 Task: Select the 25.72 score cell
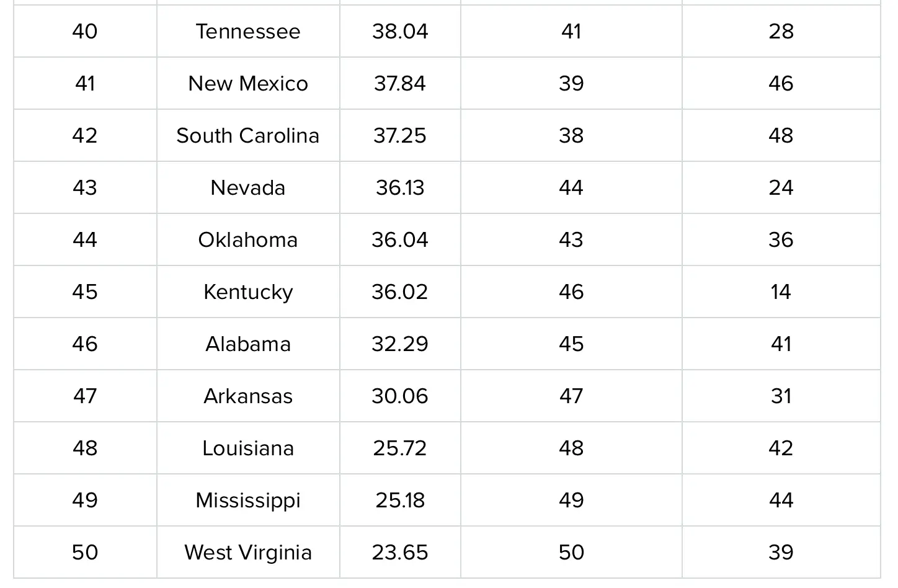pos(400,448)
